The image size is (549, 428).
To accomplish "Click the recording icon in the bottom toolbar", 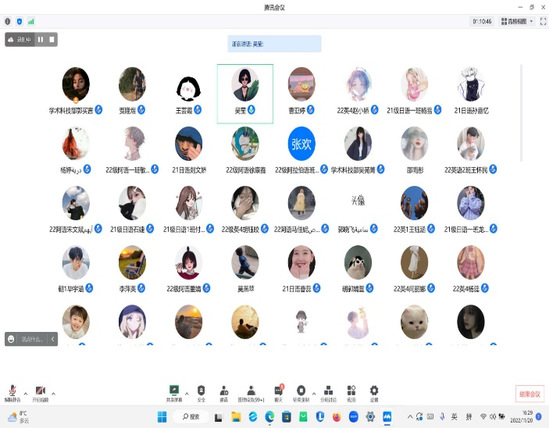I will click(301, 393).
